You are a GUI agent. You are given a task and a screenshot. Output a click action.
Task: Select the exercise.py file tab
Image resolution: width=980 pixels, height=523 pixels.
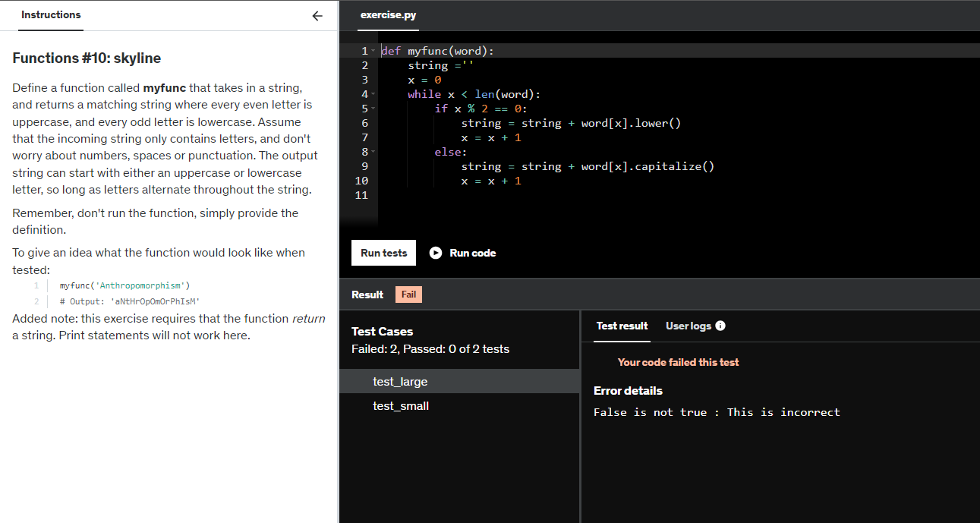388,14
